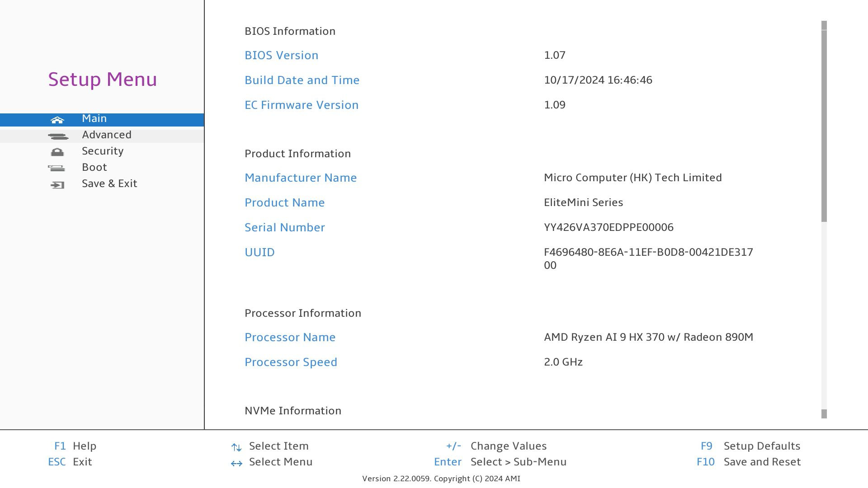This screenshot has height=488, width=868.
Task: Select Build Date and Time label
Action: tap(302, 80)
